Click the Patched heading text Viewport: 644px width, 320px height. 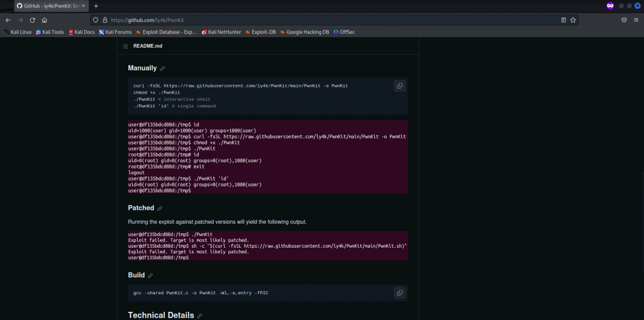click(x=142, y=208)
